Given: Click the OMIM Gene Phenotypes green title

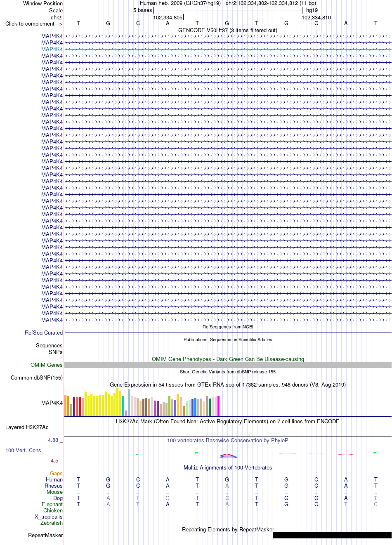Looking at the screenshot, I should click(228, 359).
